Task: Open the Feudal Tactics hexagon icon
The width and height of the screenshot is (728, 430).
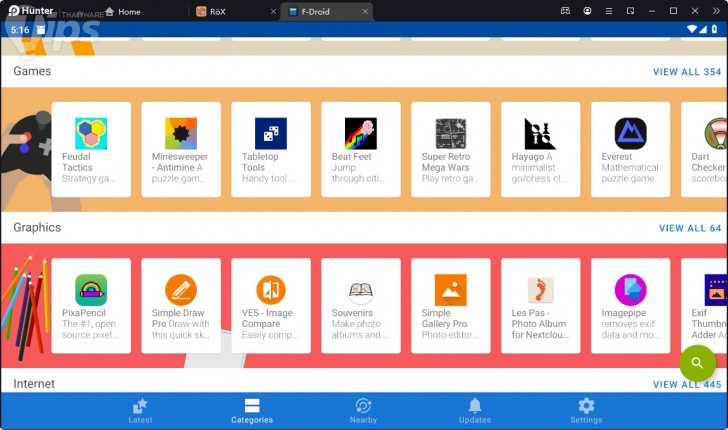Action: [91, 134]
